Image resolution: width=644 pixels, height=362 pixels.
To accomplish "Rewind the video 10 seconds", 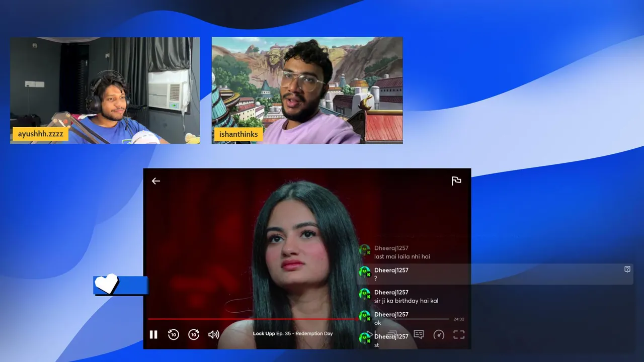I will (174, 334).
